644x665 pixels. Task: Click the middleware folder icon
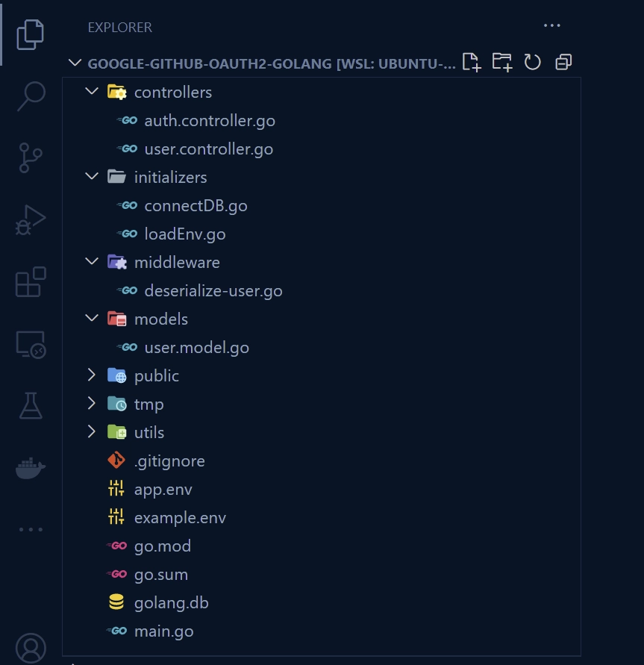[116, 262]
